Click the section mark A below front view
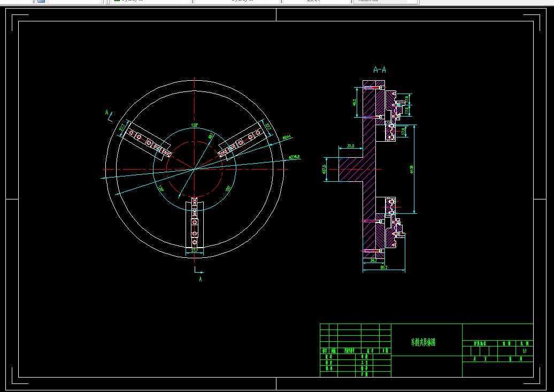 201,279
